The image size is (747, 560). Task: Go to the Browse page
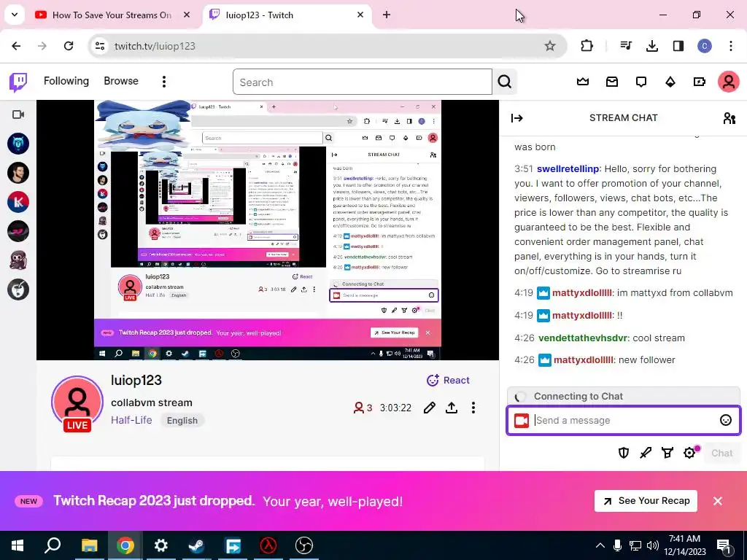point(121,81)
